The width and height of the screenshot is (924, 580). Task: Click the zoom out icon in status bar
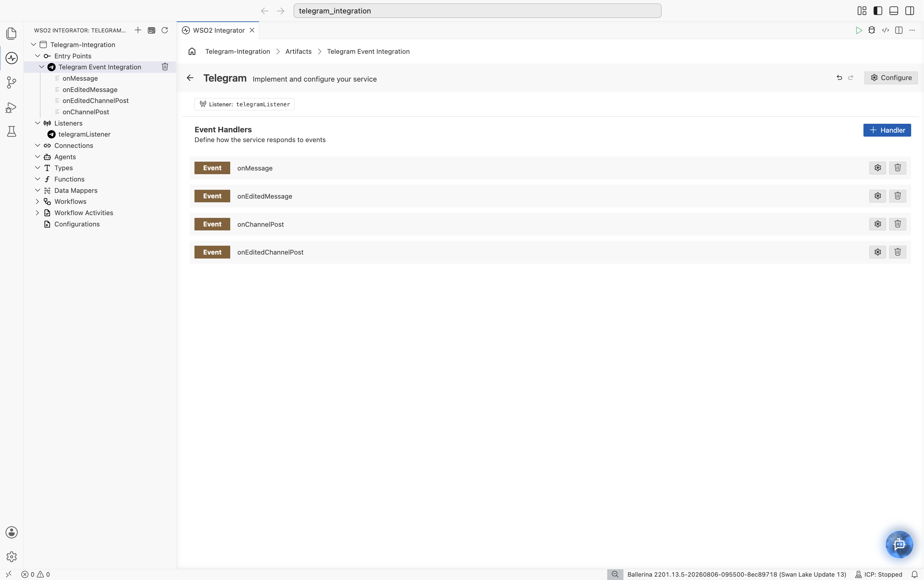(615, 574)
